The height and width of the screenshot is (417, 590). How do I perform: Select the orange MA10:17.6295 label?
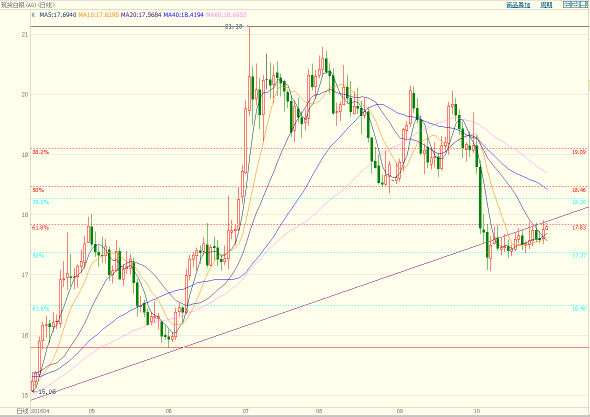(99, 15)
